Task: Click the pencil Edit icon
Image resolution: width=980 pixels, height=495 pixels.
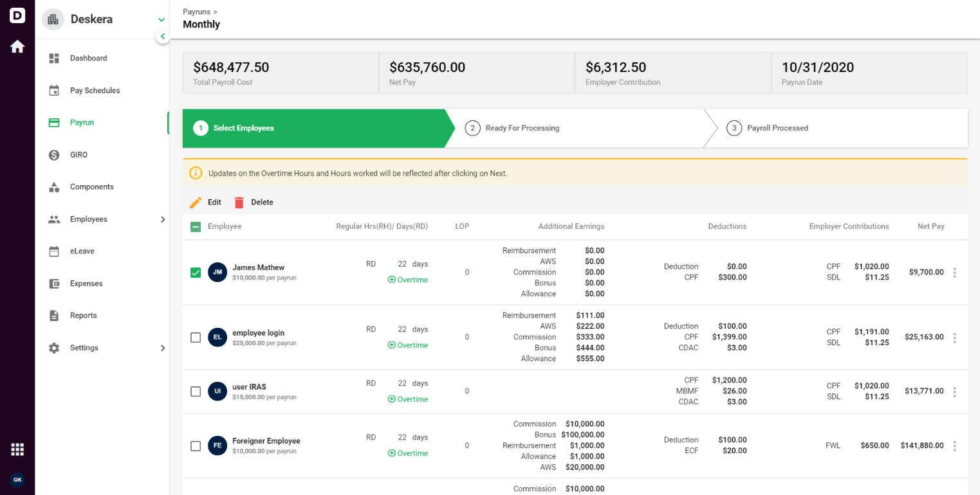Action: pyautogui.click(x=196, y=203)
